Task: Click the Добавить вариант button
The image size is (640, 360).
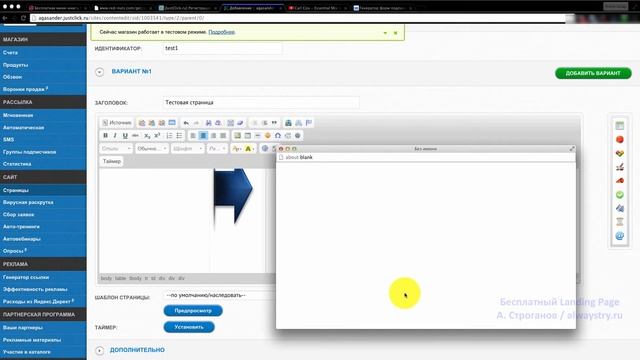Action: pos(593,73)
